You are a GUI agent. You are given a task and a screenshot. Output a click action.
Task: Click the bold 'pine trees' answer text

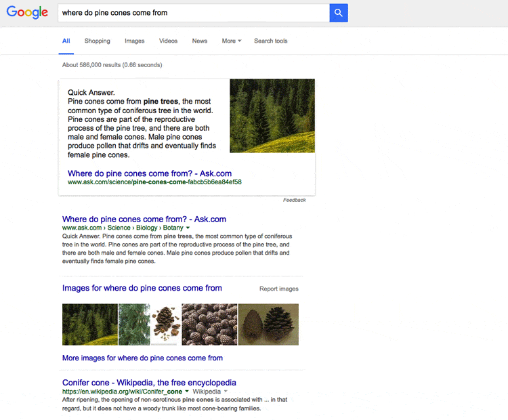[x=161, y=102]
